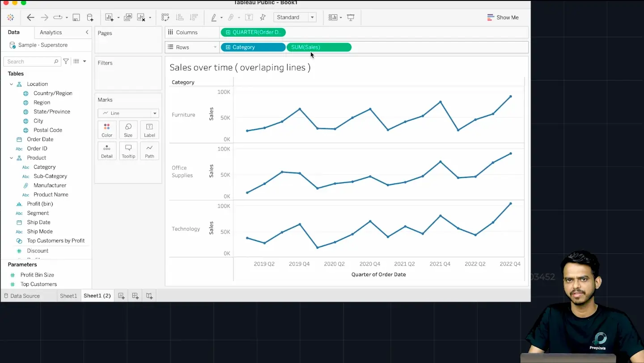Open the Tooltip marks card
The height and width of the screenshot is (363, 644).
(x=128, y=151)
